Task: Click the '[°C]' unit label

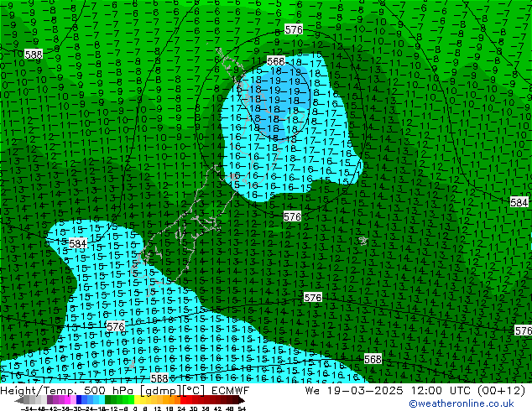Action: tap(193, 391)
